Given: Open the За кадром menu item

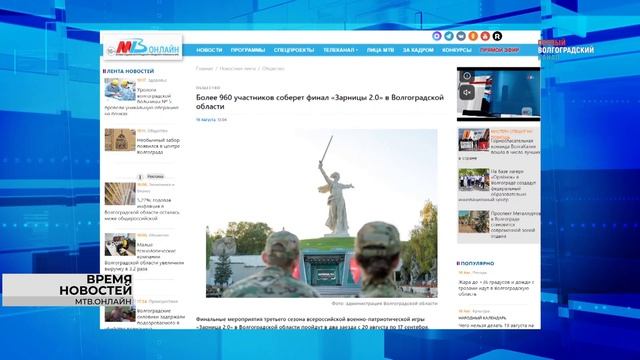Looking at the screenshot, I should (x=418, y=50).
